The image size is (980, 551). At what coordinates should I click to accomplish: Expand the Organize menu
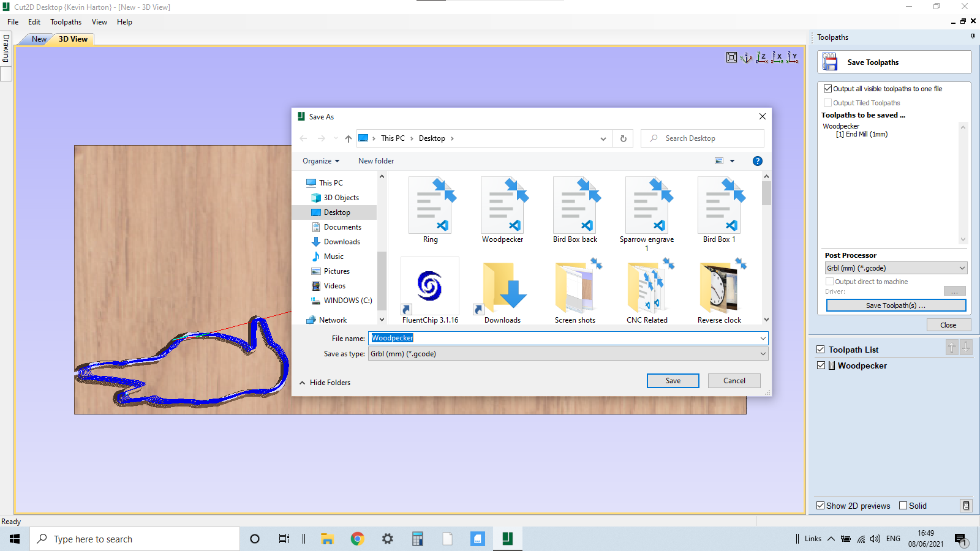(321, 160)
